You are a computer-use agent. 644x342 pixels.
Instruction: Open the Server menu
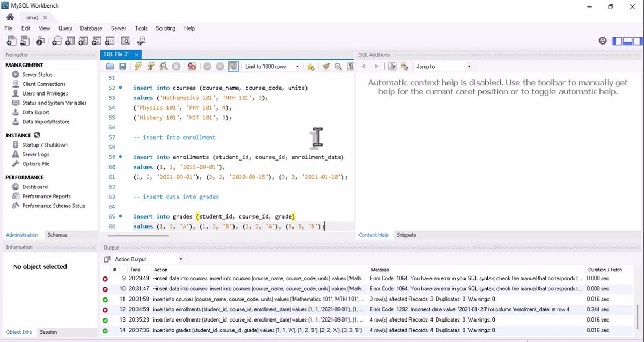[119, 28]
